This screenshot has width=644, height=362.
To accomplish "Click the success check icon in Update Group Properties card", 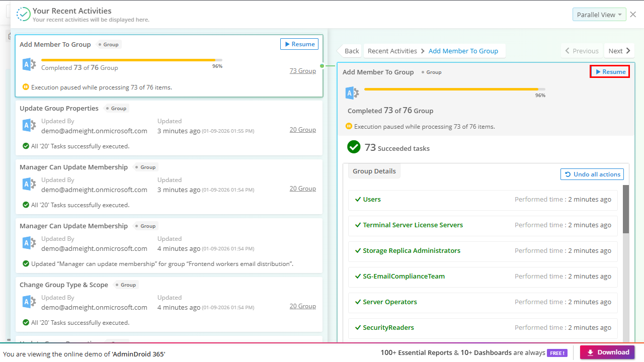I will point(26,146).
